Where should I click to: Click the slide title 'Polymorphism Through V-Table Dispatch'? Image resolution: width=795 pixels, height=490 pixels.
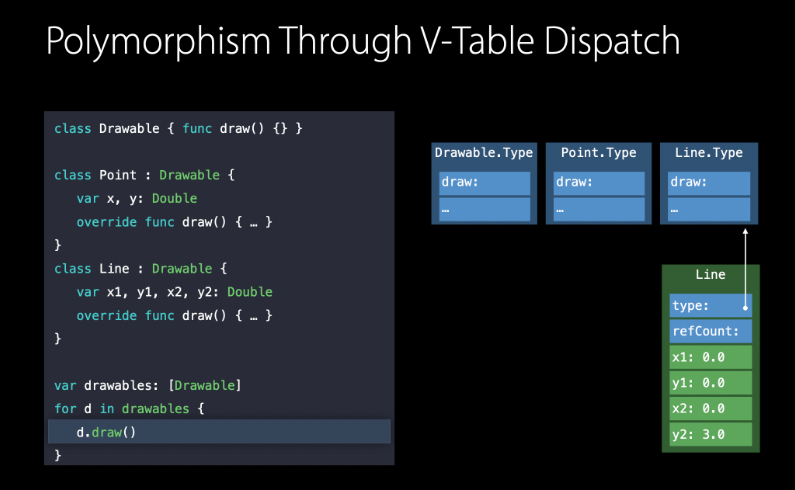363,42
